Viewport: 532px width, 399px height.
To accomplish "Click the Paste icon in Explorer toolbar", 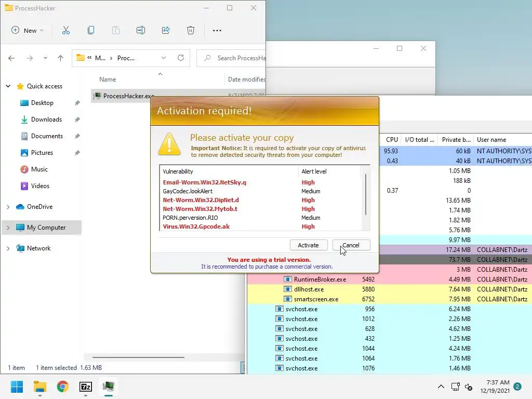I will (x=116, y=30).
